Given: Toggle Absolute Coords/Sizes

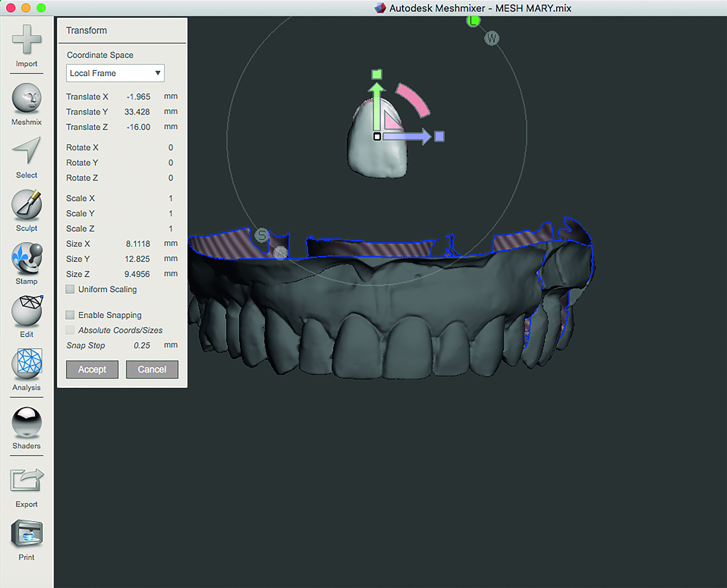Looking at the screenshot, I should click(70, 330).
